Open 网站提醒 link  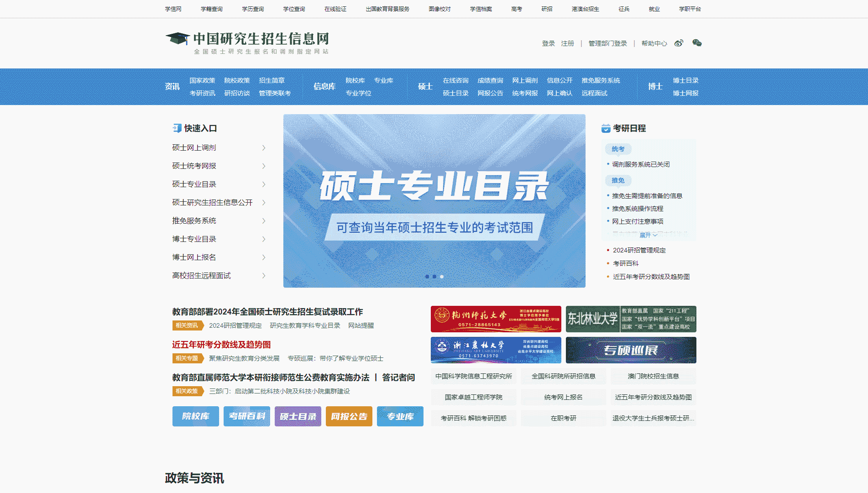coord(361,325)
